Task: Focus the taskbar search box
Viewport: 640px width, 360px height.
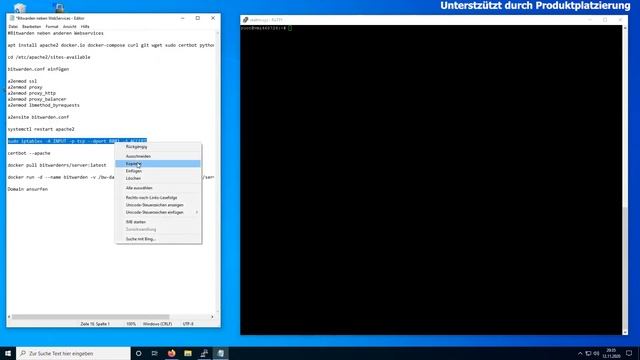Action: 73,353
